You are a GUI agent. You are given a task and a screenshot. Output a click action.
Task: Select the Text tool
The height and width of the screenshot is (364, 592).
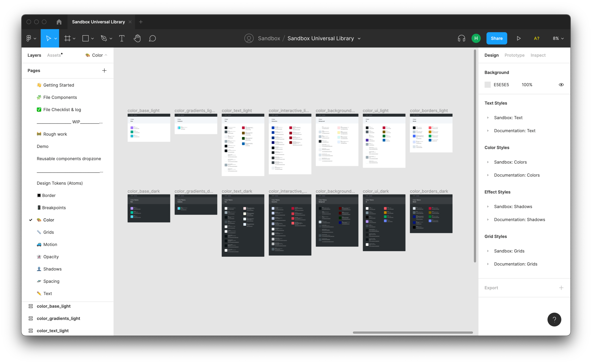[x=122, y=38]
